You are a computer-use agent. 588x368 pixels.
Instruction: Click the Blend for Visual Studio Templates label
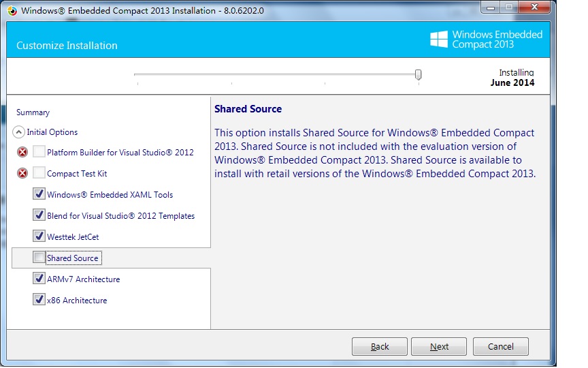[x=120, y=216]
